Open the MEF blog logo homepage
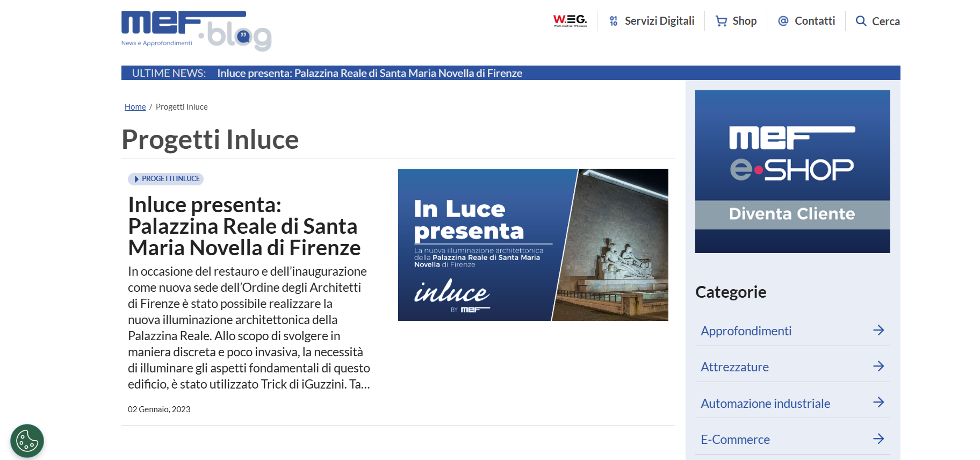The width and height of the screenshot is (980, 460). click(x=196, y=31)
